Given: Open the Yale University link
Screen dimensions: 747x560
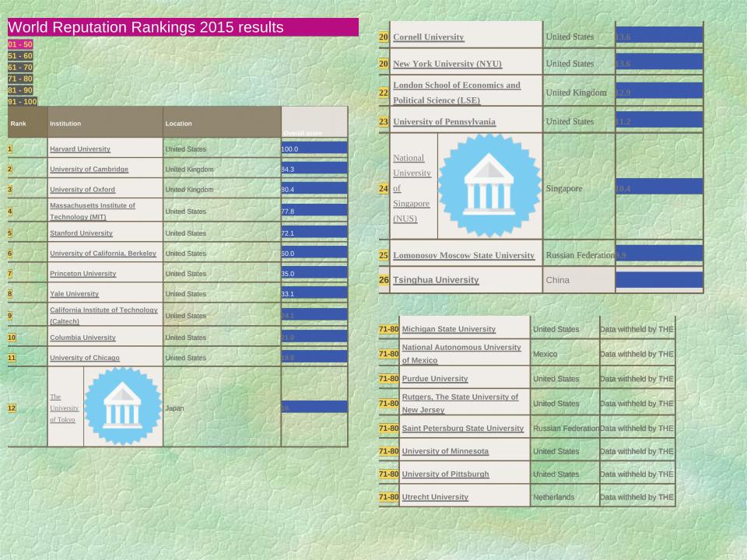Looking at the screenshot, I should [75, 294].
